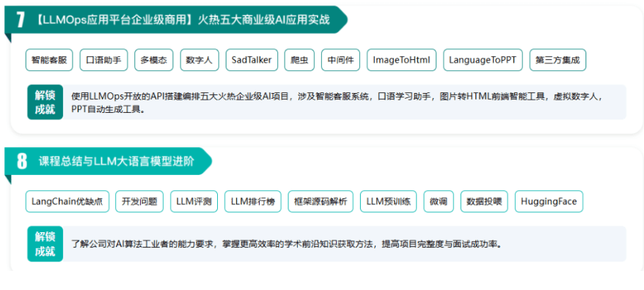Click section 8 课程总结 header banner
The height and width of the screenshot is (290, 644).
pyautogui.click(x=109, y=161)
